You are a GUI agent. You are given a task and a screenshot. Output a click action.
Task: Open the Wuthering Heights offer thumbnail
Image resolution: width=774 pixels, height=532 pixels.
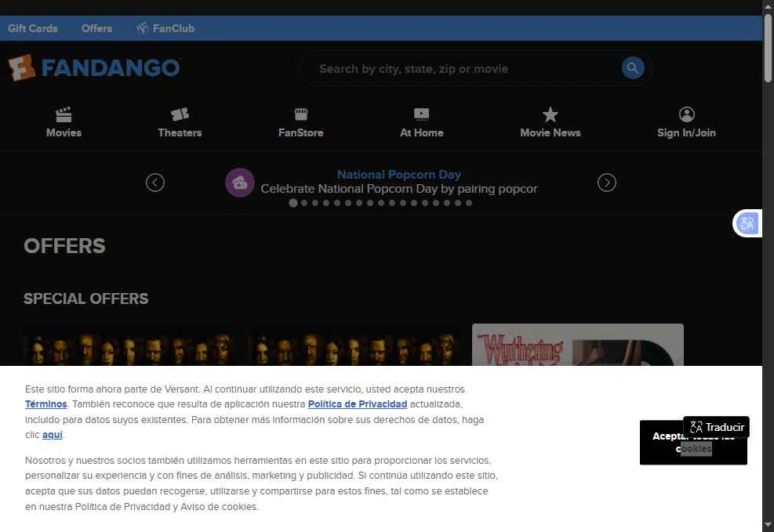pos(577,345)
